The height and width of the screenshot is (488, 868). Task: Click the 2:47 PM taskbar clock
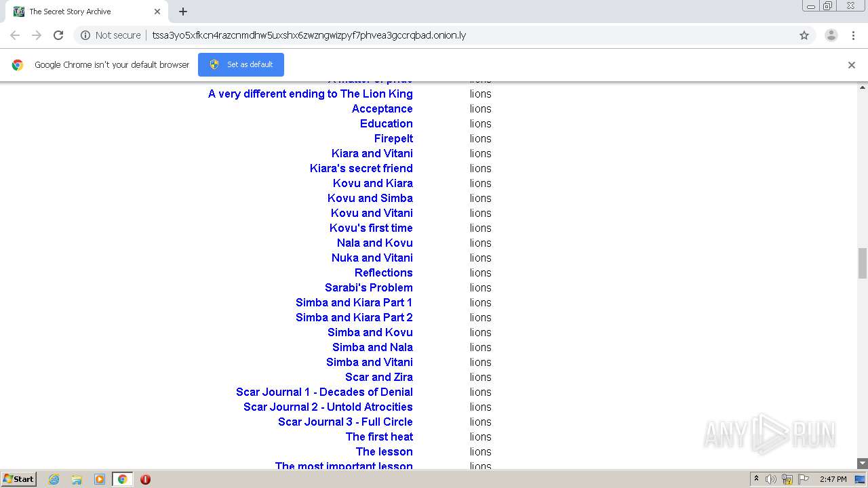pos(833,479)
